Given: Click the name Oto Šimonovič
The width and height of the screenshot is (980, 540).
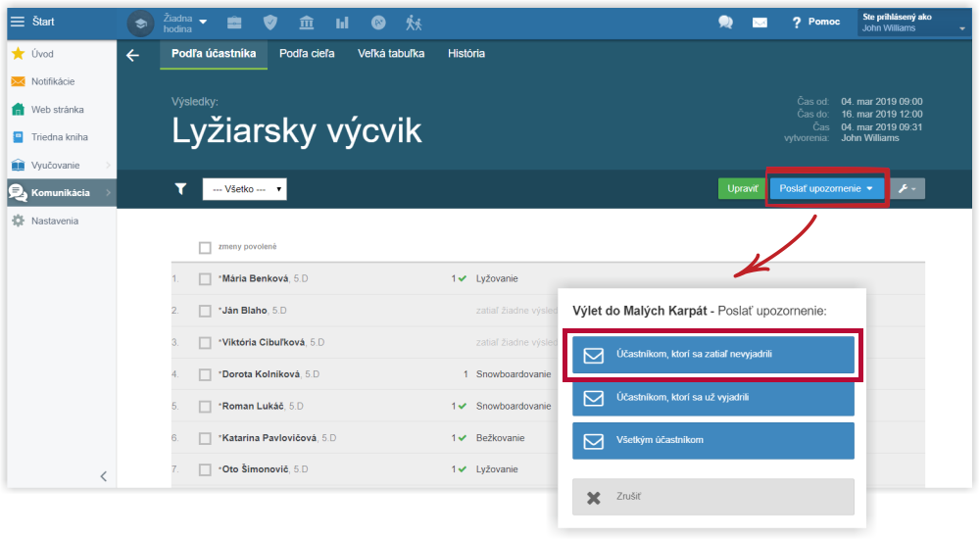Looking at the screenshot, I should [256, 469].
